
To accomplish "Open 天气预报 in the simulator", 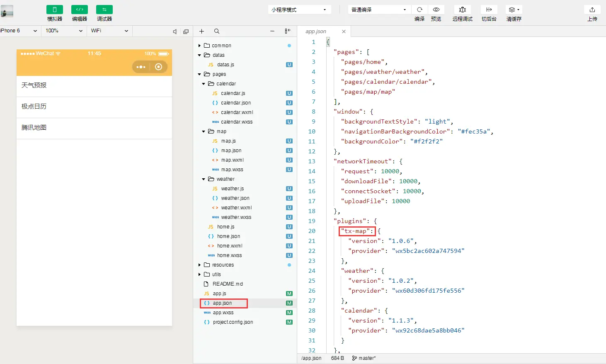I will 94,85.
